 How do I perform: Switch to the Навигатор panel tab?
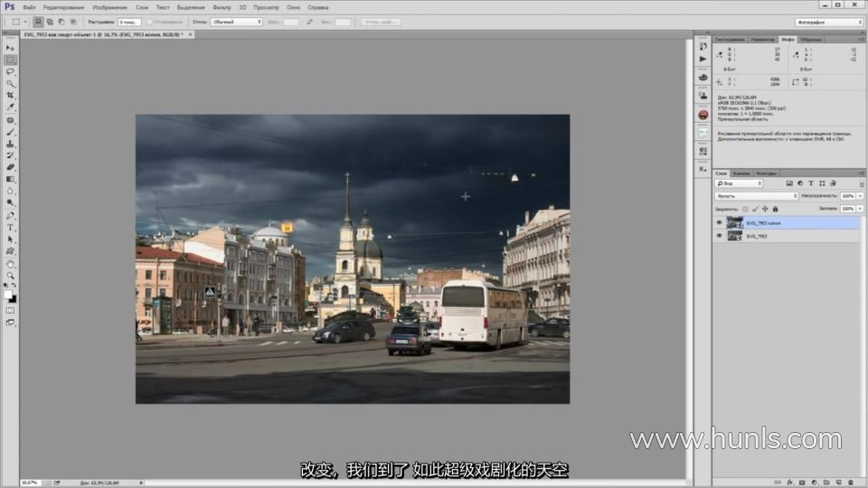763,40
